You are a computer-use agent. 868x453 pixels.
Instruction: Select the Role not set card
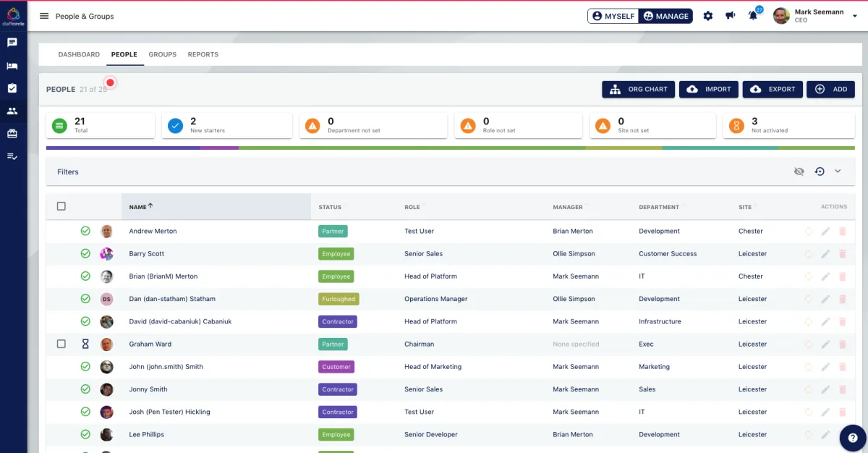[519, 125]
